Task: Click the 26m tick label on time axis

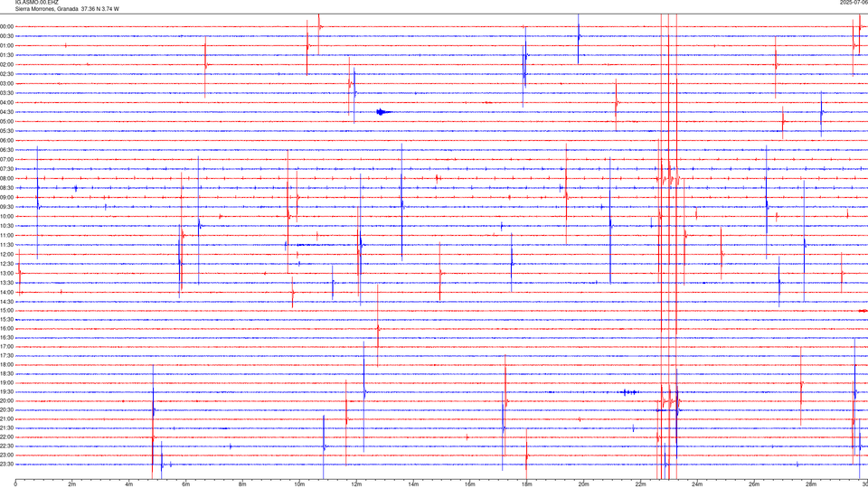Action: tap(754, 484)
